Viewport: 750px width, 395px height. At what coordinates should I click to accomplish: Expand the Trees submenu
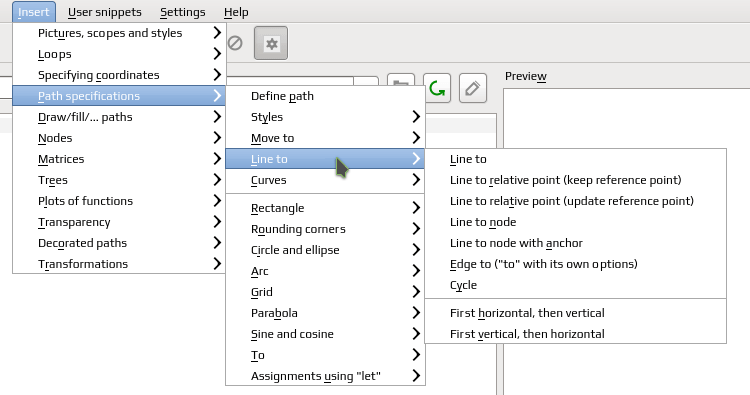tap(119, 180)
